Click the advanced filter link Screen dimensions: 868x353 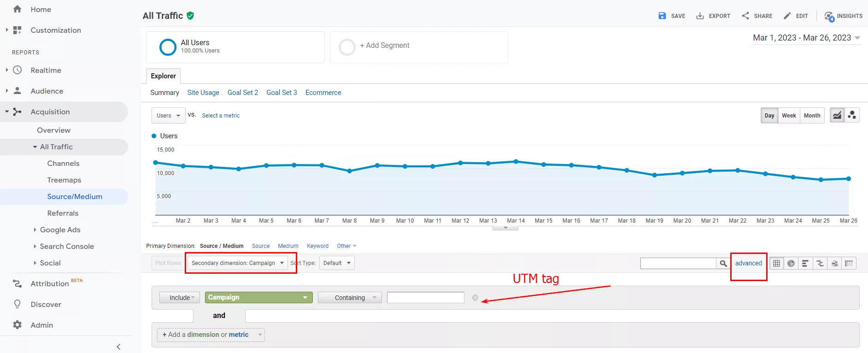pos(749,263)
